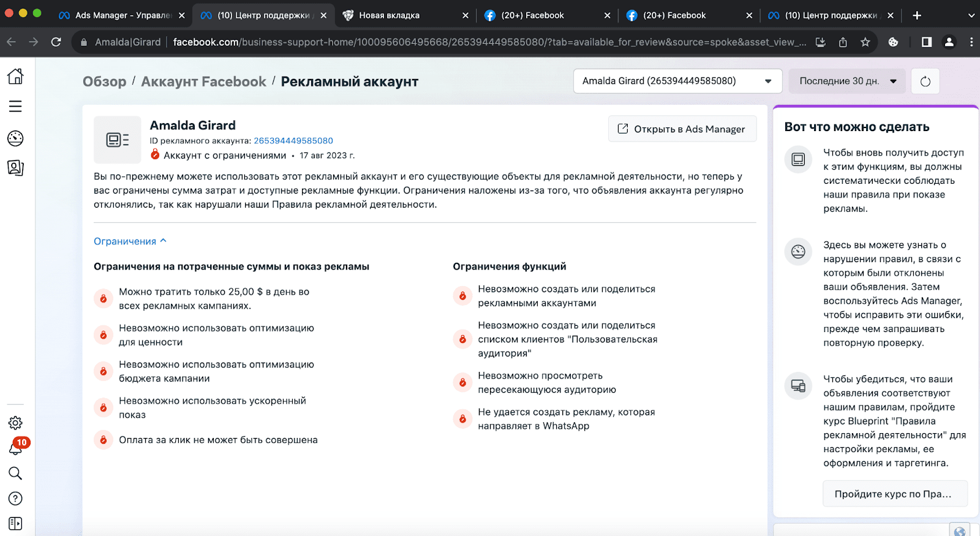The width and height of the screenshot is (980, 536).
Task: Open notifications bell with 10 badge
Action: tap(17, 447)
